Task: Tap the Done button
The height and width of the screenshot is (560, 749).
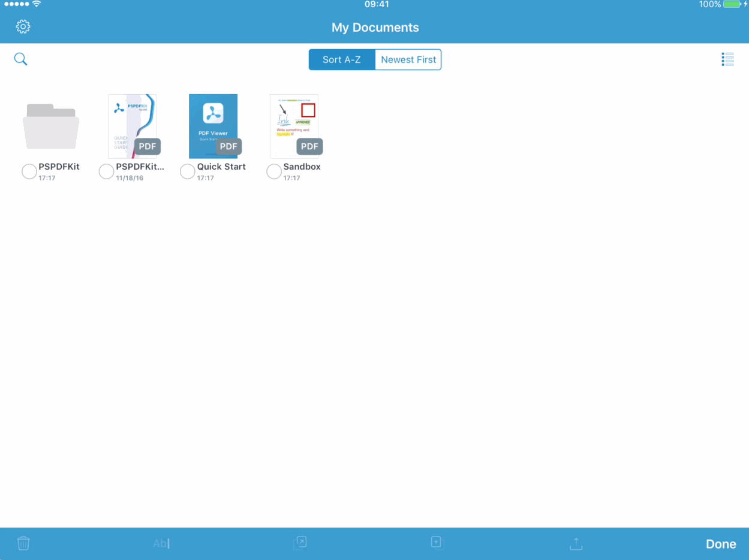Action: tap(721, 544)
